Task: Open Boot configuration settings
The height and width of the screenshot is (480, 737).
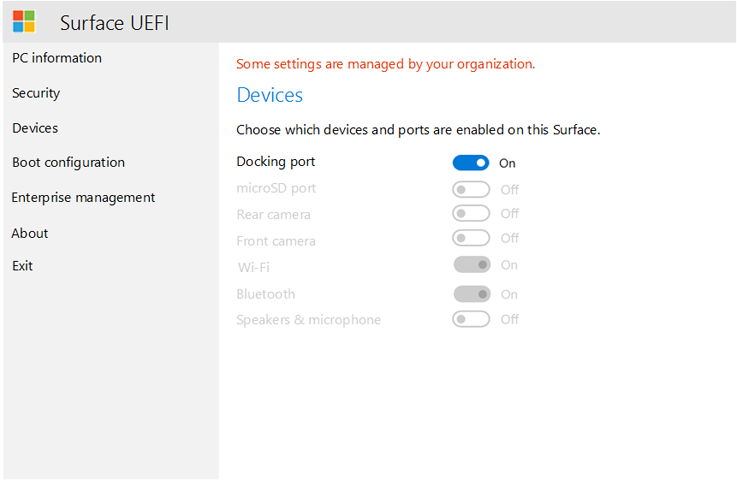Action: point(68,162)
